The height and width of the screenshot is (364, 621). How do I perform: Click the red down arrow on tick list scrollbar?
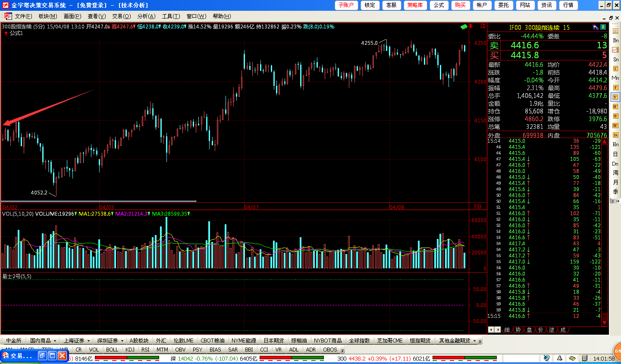tap(605, 323)
